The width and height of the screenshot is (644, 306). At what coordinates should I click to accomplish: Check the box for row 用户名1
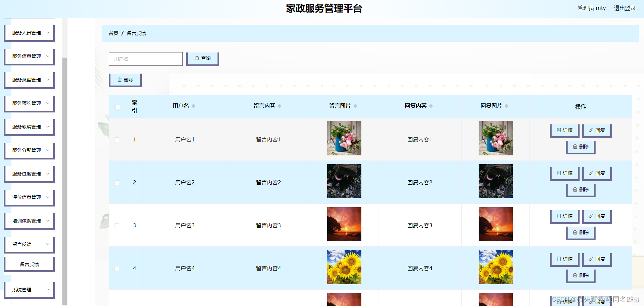click(x=117, y=140)
